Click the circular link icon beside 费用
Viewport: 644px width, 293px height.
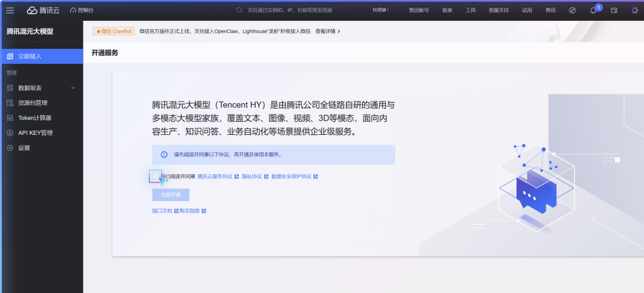pyautogui.click(x=572, y=10)
